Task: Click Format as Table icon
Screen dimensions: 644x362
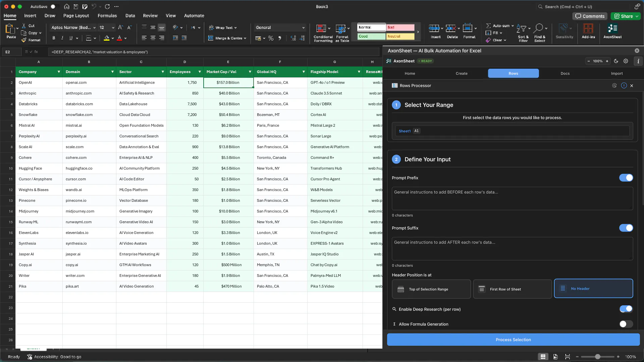Action: point(340,28)
